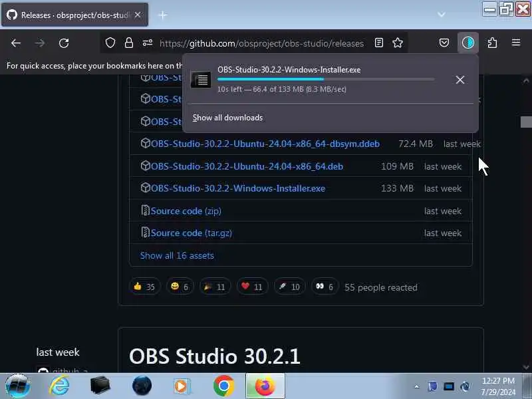
Task: Close the Releases obs-studio tab
Action: pyautogui.click(x=138, y=15)
